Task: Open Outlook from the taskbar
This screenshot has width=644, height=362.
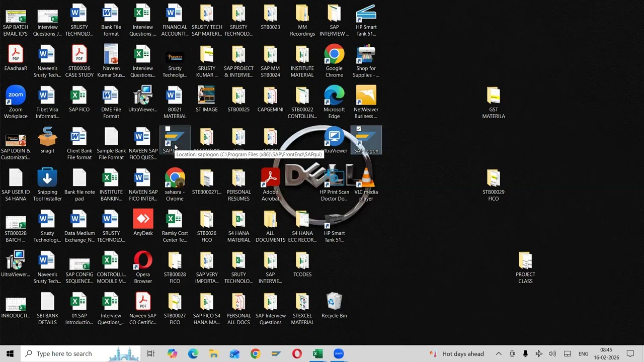Action: click(234, 353)
